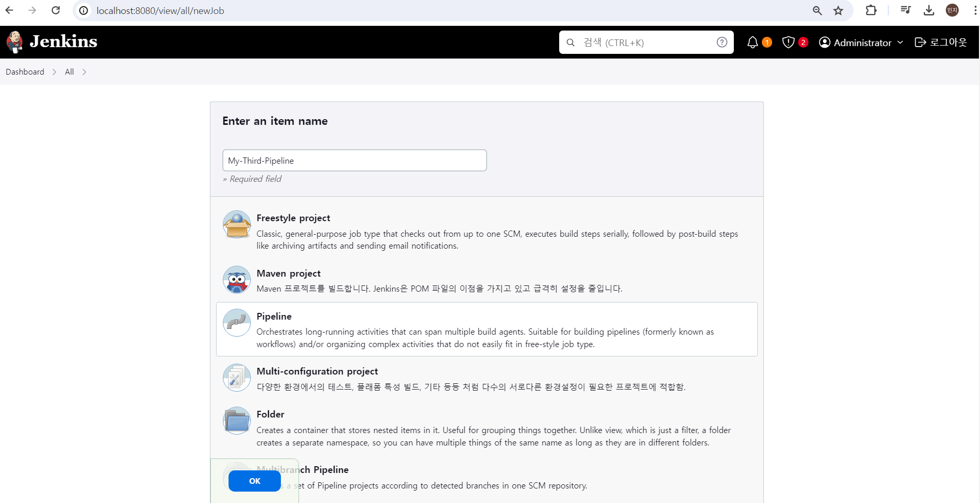Screen dimensions: 980x503
Task: Click the red security warning count badge
Action: pos(803,42)
